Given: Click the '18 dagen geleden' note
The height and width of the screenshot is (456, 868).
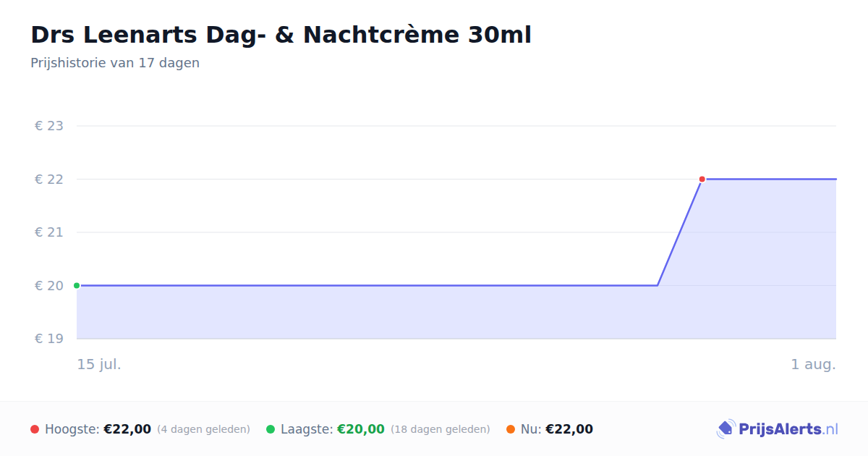Looking at the screenshot, I should (x=441, y=429).
